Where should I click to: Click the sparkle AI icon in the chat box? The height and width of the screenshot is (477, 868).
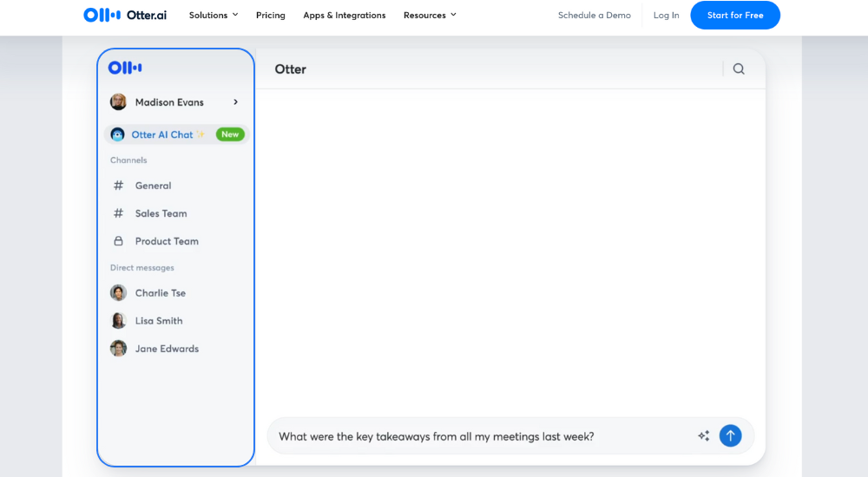704,435
